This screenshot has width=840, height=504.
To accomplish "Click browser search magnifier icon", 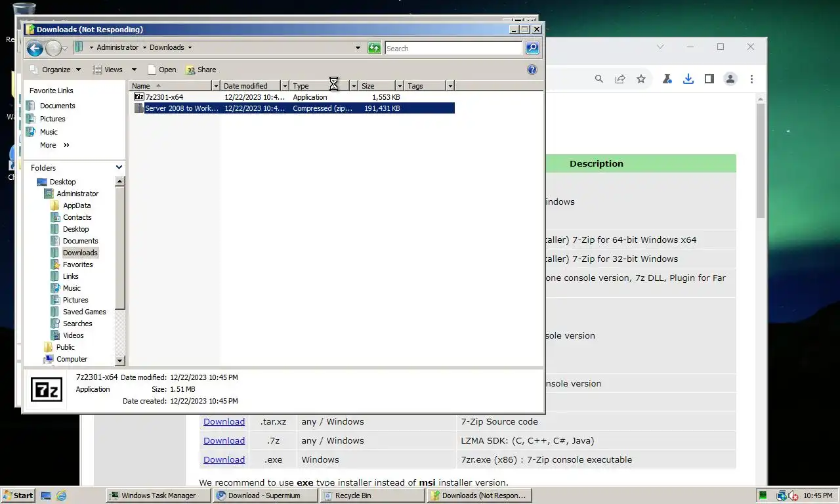I will point(598,79).
